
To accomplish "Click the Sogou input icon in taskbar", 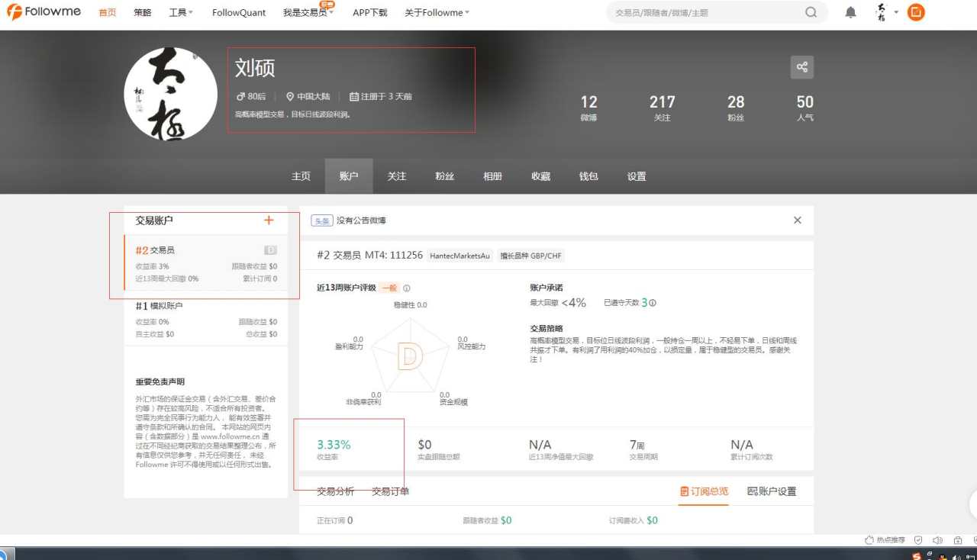I will tap(917, 556).
